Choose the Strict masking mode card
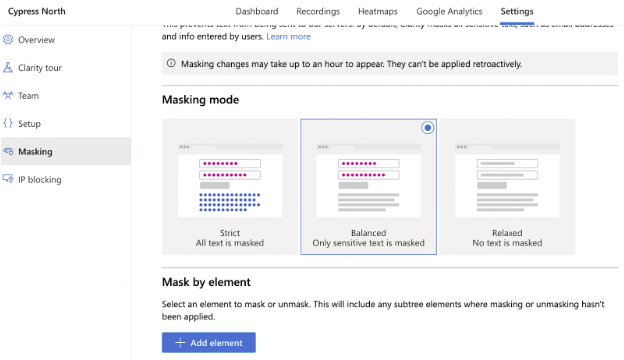 click(230, 187)
